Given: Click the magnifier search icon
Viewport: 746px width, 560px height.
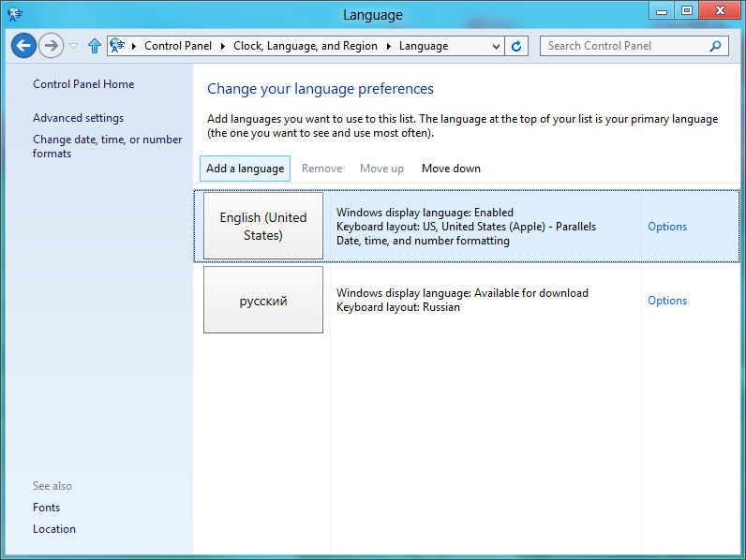Looking at the screenshot, I should point(715,46).
